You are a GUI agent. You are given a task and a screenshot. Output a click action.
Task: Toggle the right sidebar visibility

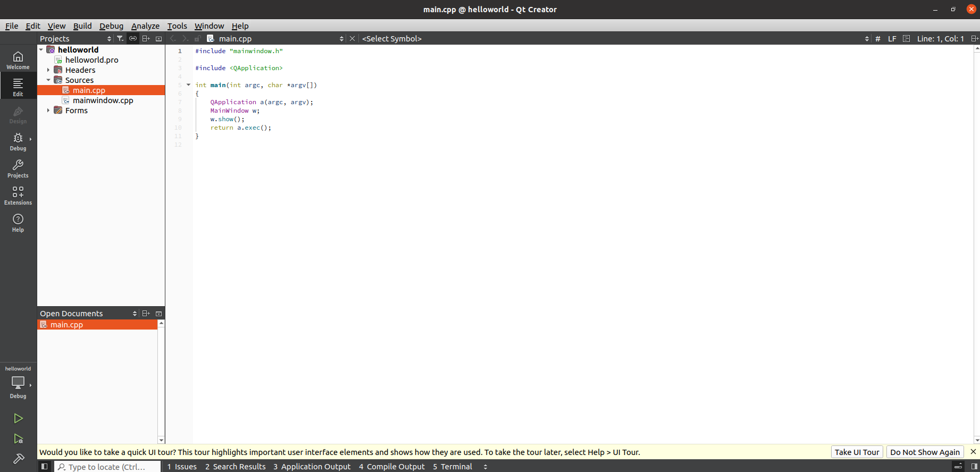(974, 466)
